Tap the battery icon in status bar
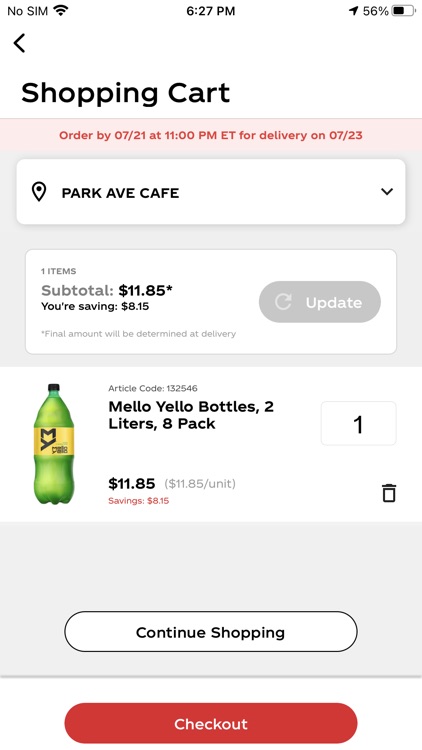The height and width of the screenshot is (750, 422). [403, 11]
